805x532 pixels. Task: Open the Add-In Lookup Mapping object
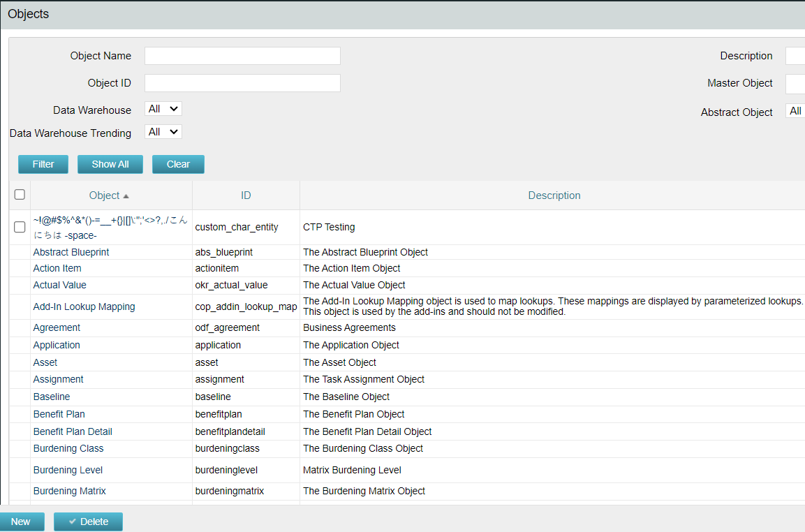(x=84, y=306)
